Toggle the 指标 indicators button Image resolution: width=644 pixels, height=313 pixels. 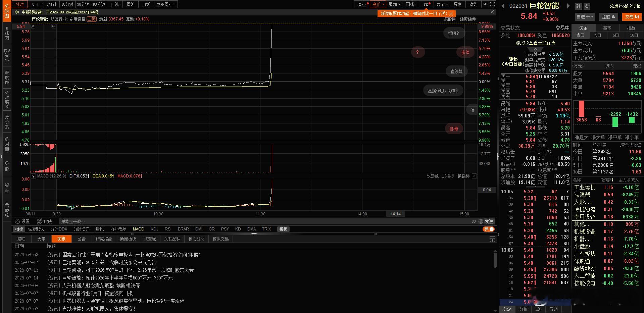point(19,229)
